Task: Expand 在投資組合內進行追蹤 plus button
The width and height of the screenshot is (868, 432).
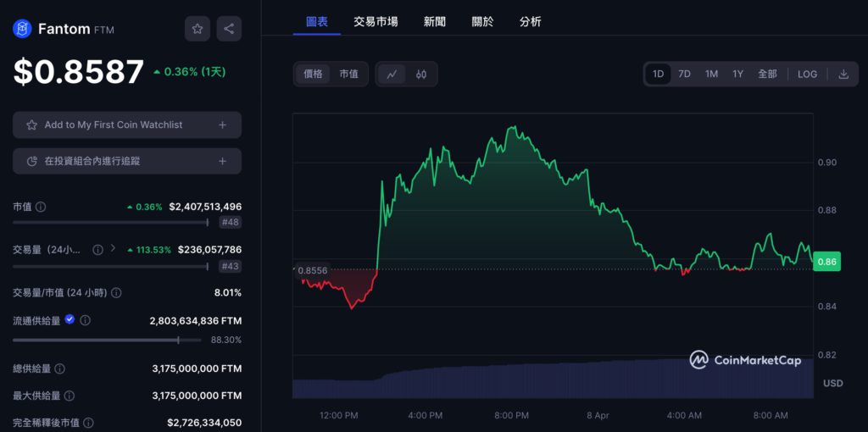Action: click(x=222, y=161)
